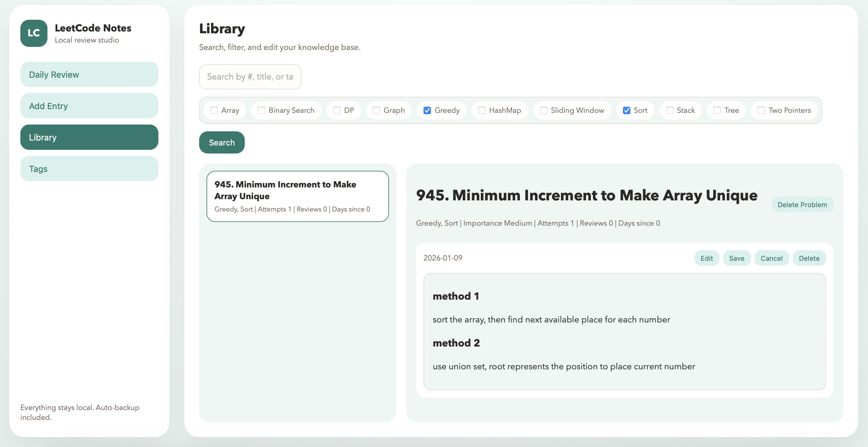Screen dimensions: 868x447
Task: Click the LC app logo icon
Action: [34, 33]
